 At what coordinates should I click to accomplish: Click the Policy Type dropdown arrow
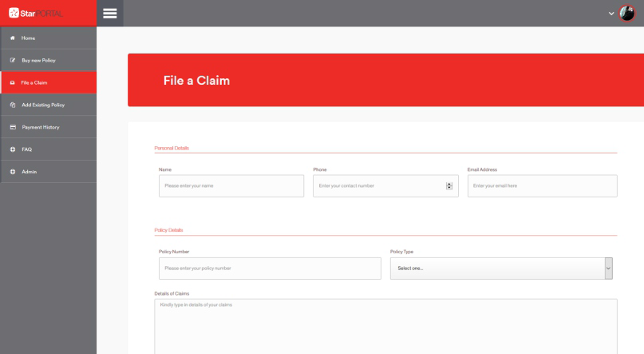pos(609,268)
